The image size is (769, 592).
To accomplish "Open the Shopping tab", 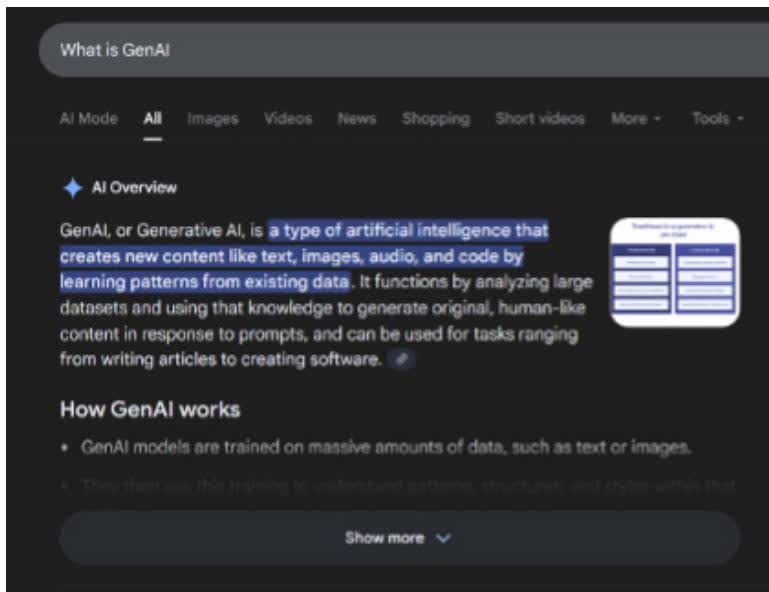I will tap(435, 118).
